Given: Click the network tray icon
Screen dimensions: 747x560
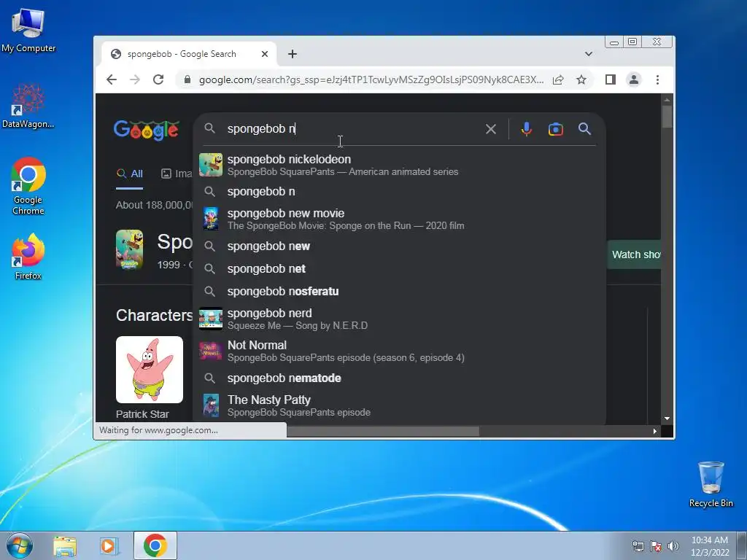Looking at the screenshot, I should [x=638, y=546].
